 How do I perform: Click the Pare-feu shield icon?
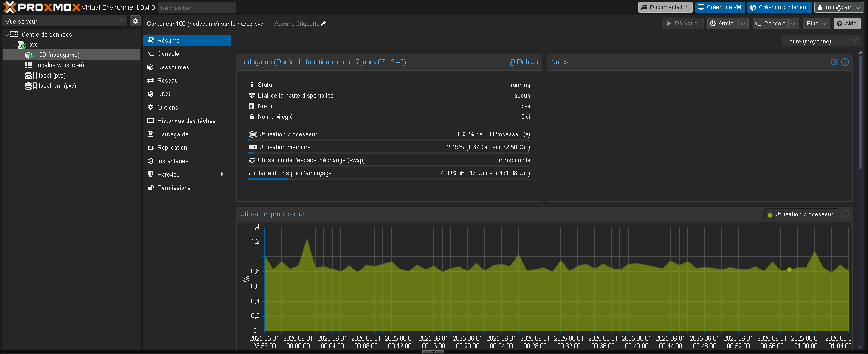point(151,174)
